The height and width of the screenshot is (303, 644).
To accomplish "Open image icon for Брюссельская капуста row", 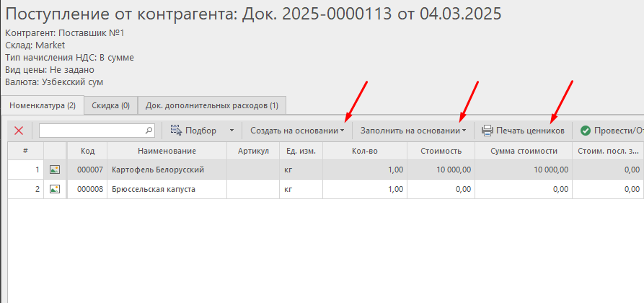I will (55, 189).
